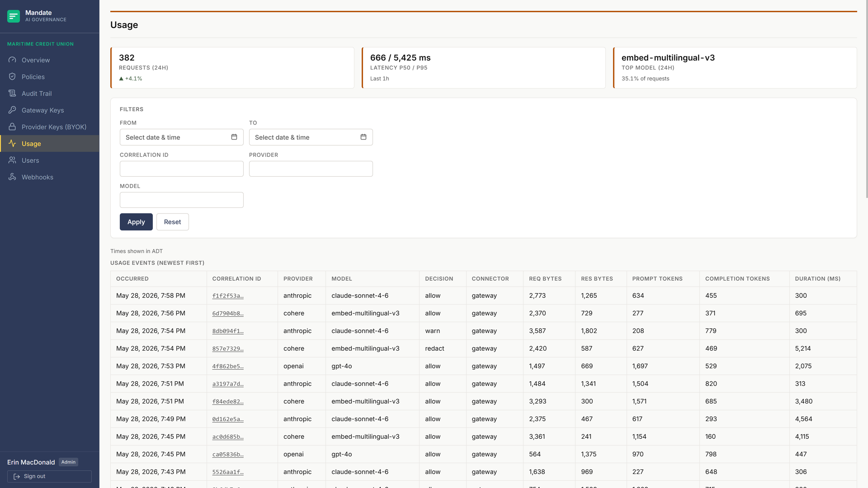
Task: Click the Audit Trail scroll icon
Action: click(x=12, y=93)
